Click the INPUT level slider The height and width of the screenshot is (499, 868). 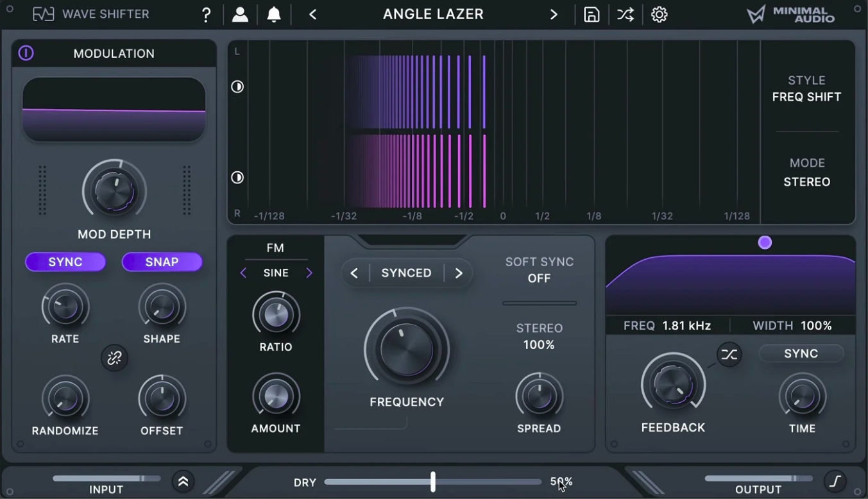(x=107, y=478)
